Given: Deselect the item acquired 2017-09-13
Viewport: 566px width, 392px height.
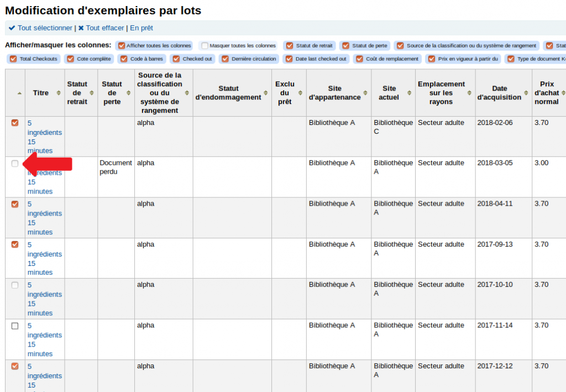Looking at the screenshot, I should pyautogui.click(x=15, y=244).
